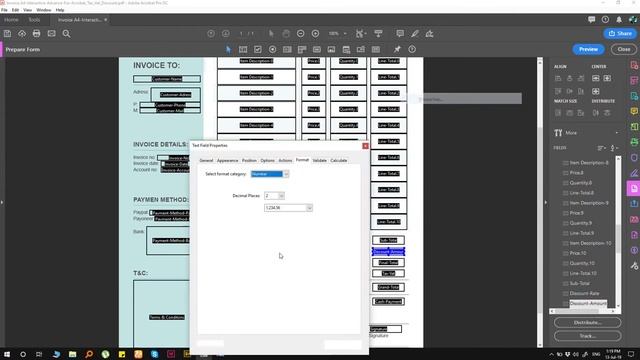Click the pin Keep tool selected icon
Image resolution: width=640 pixels, height=360 pixels.
[397, 49]
